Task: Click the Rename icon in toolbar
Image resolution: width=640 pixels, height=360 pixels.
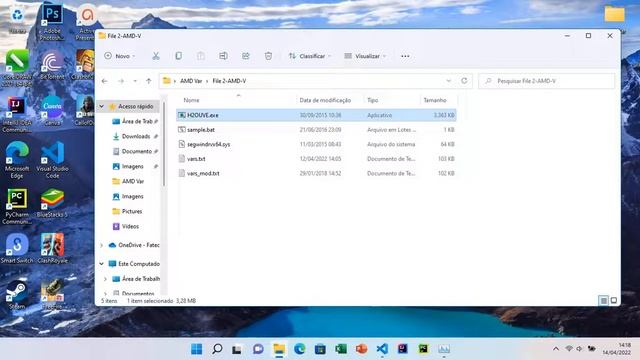Action: click(223, 56)
